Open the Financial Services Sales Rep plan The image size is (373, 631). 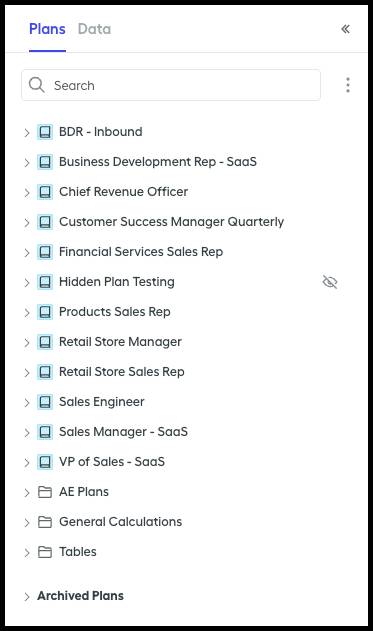(141, 252)
